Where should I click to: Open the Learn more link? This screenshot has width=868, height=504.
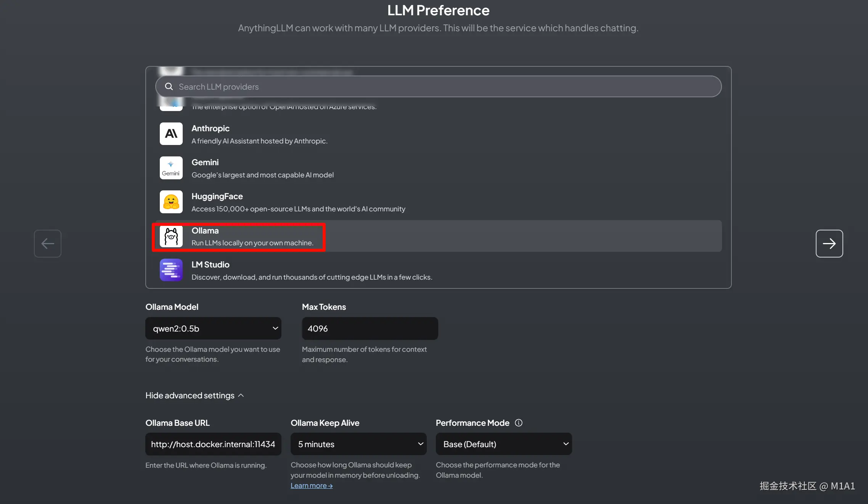[311, 486]
